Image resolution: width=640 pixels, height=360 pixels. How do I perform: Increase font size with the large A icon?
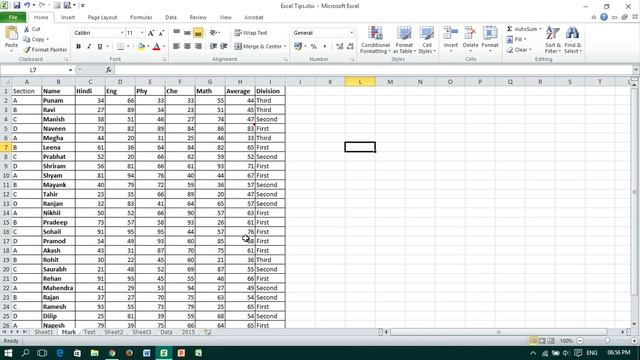[x=151, y=33]
